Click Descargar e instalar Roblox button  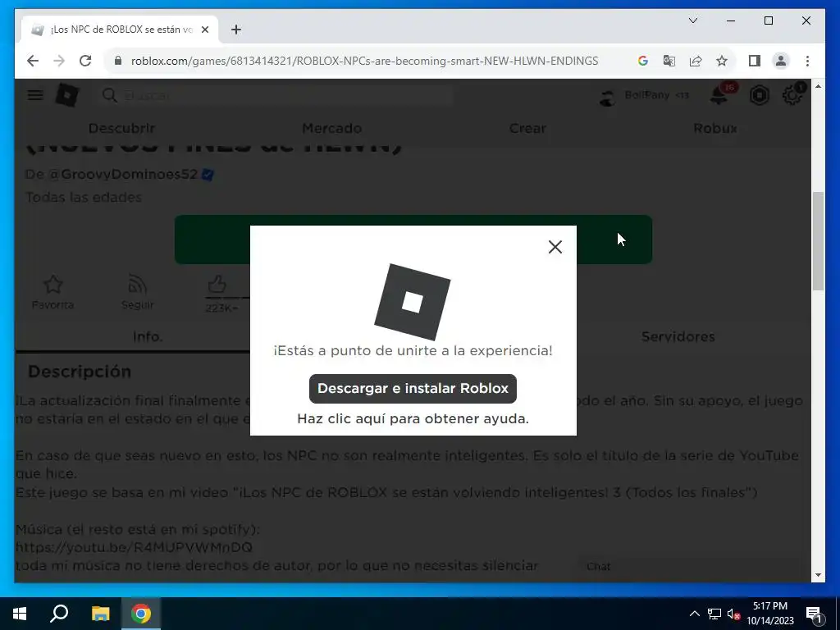[x=413, y=388]
